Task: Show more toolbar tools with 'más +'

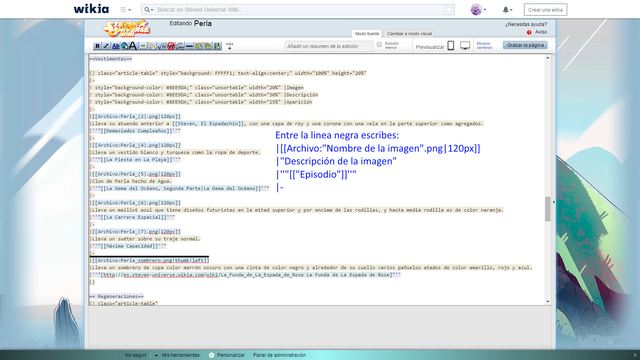Action: (229, 46)
